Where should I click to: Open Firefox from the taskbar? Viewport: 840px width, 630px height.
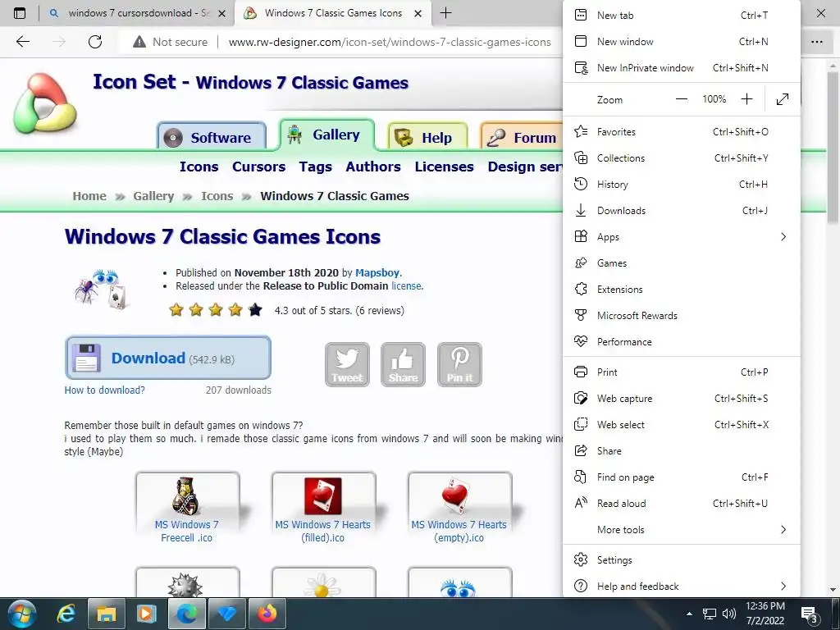point(267,614)
